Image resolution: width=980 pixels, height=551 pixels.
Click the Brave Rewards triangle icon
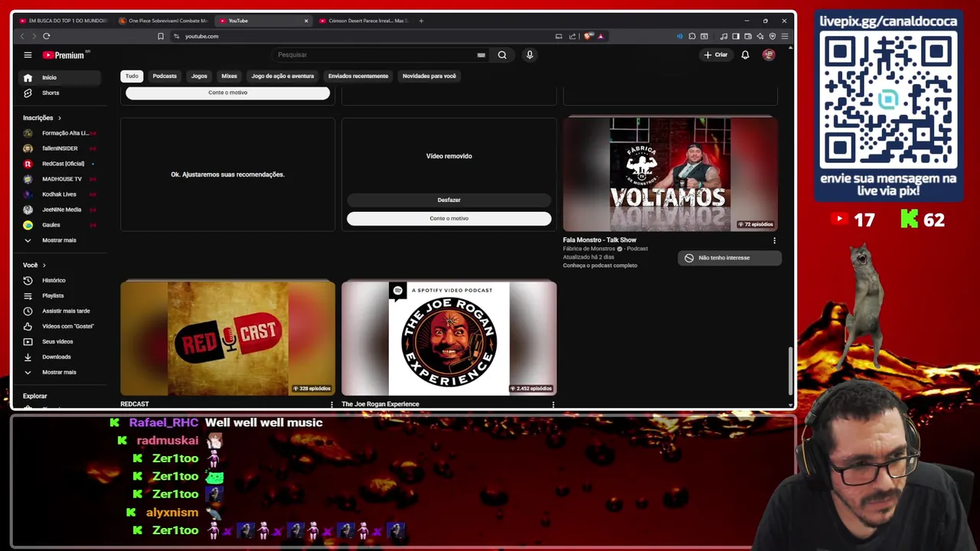(x=601, y=36)
